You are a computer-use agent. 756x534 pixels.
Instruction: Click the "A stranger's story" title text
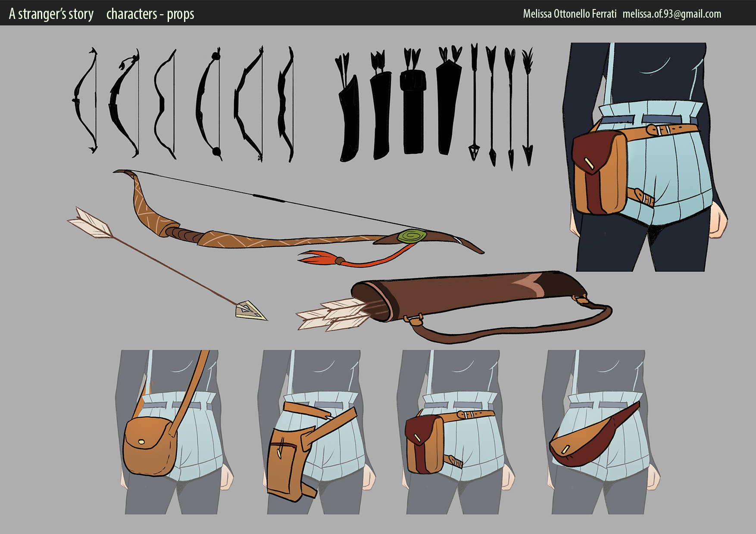tap(51, 14)
